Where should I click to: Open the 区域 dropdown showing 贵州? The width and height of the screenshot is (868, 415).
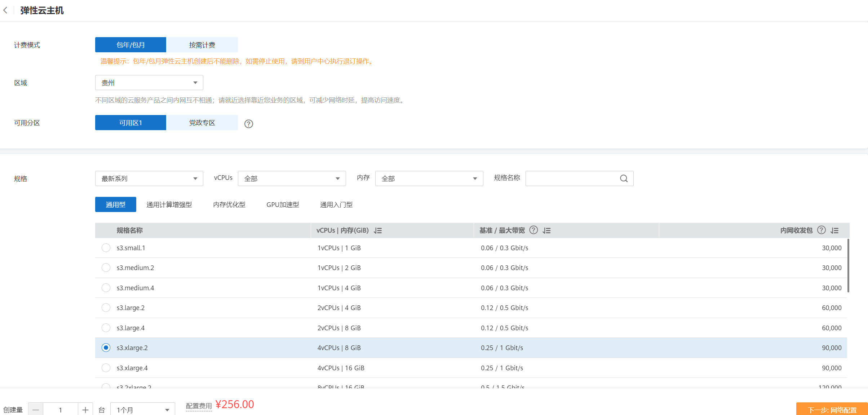[149, 83]
